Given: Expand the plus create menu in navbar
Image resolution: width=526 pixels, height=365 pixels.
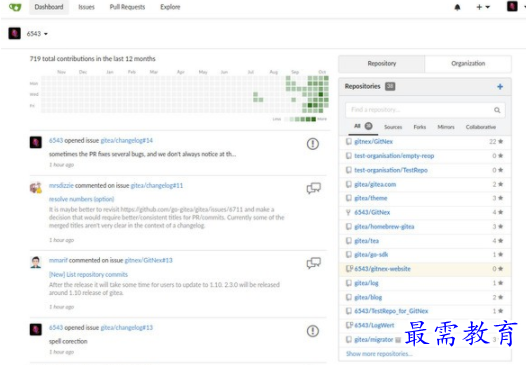Looking at the screenshot, I should click(x=483, y=7).
